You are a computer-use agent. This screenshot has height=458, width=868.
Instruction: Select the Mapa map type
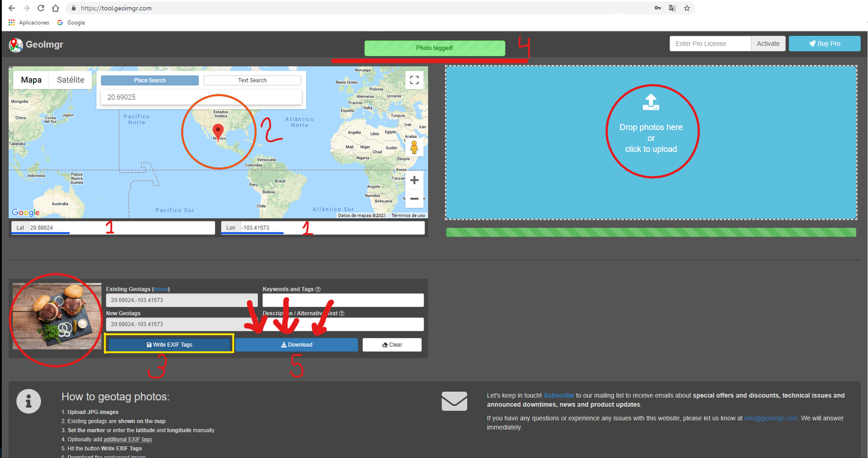pos(31,80)
